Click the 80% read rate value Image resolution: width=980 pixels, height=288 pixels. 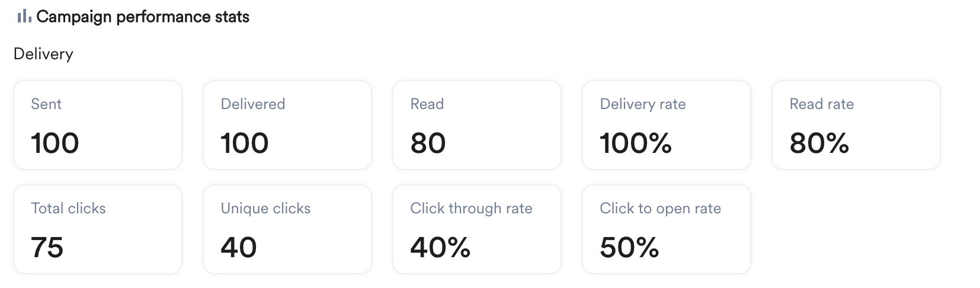(x=819, y=143)
